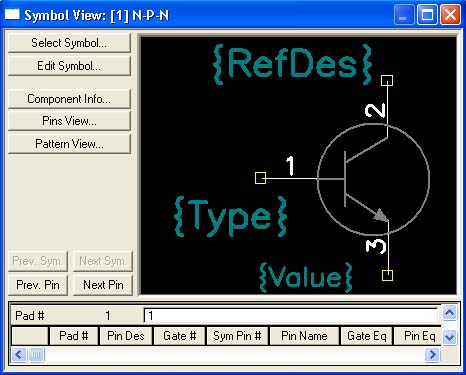The image size is (466, 375).
Task: Click the pin number 2 label
Action: [376, 110]
